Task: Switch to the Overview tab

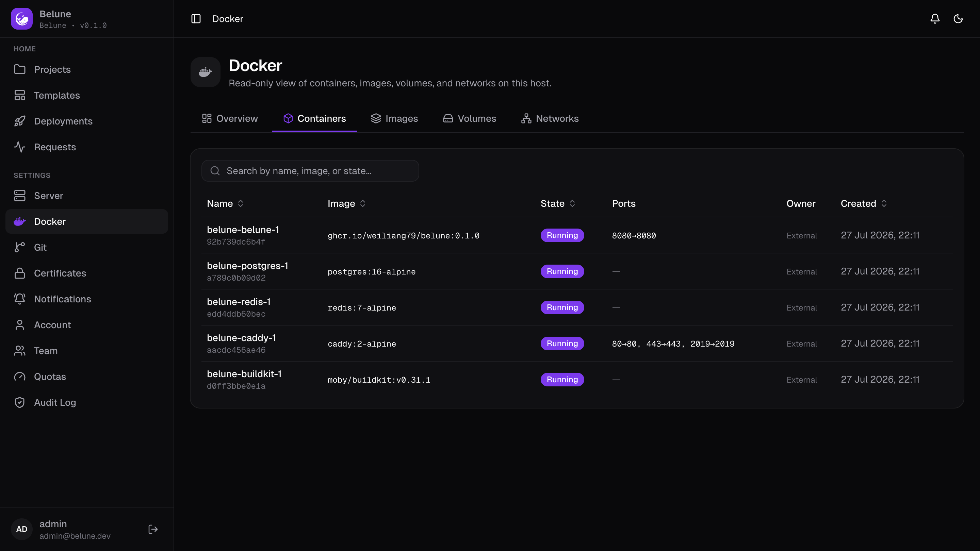Action: tap(230, 118)
